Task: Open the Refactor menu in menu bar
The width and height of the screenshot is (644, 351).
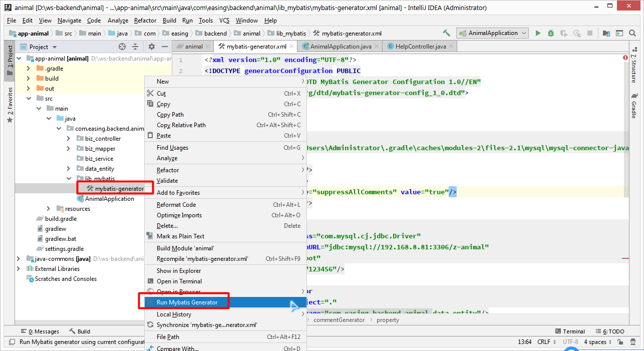Action: (145, 21)
